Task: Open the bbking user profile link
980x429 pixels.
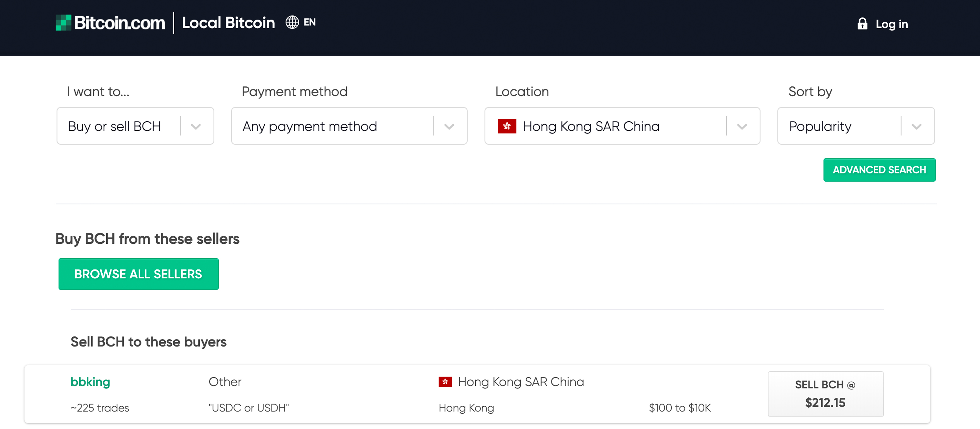Action: [x=90, y=382]
